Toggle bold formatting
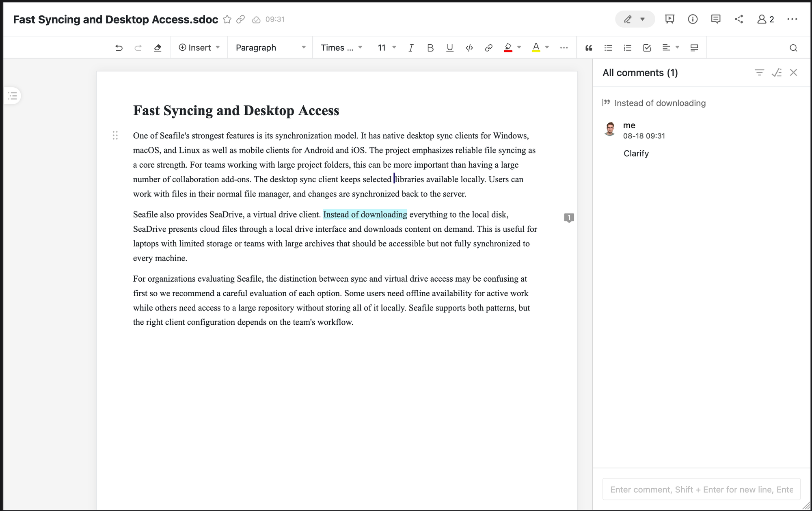 (430, 48)
